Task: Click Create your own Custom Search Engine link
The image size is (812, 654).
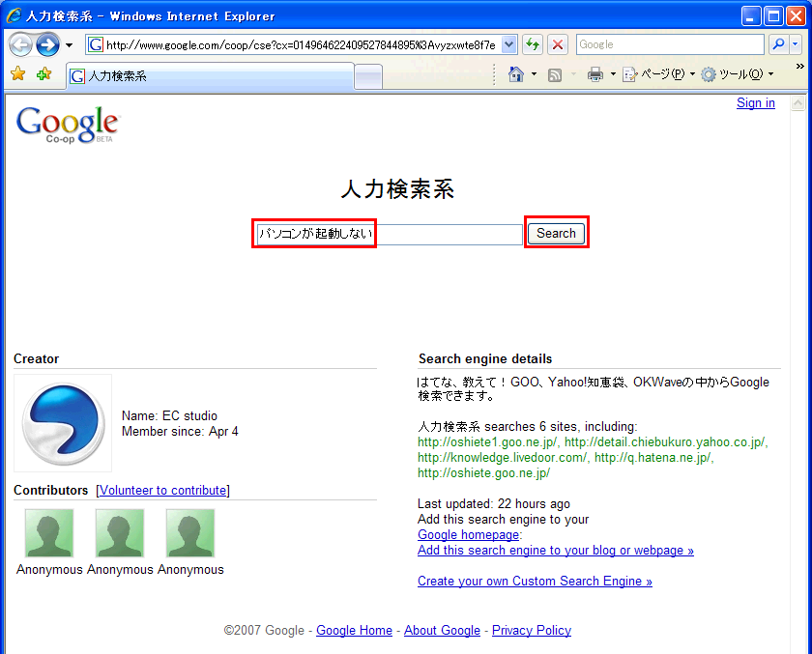Action: (x=535, y=581)
